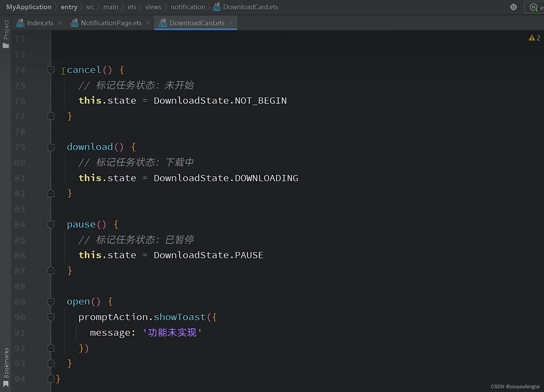Click line number 74 in the gutter

pyautogui.click(x=20, y=70)
